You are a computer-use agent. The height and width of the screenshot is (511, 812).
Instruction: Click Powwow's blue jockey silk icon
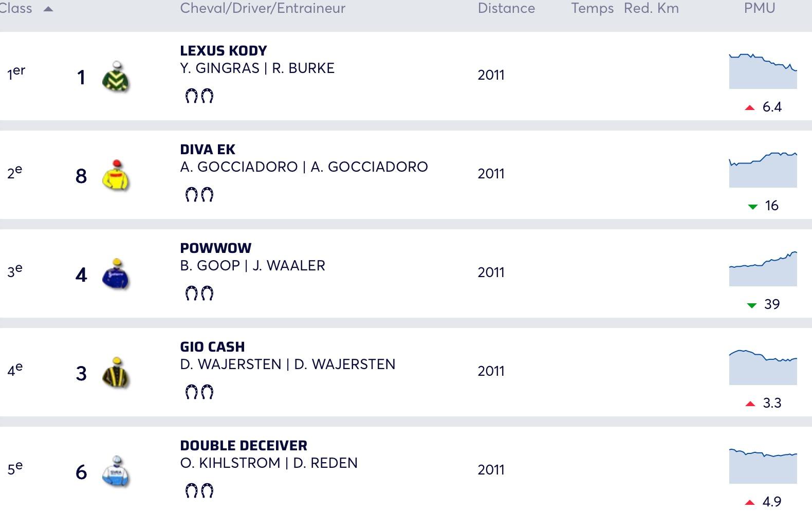(x=116, y=275)
